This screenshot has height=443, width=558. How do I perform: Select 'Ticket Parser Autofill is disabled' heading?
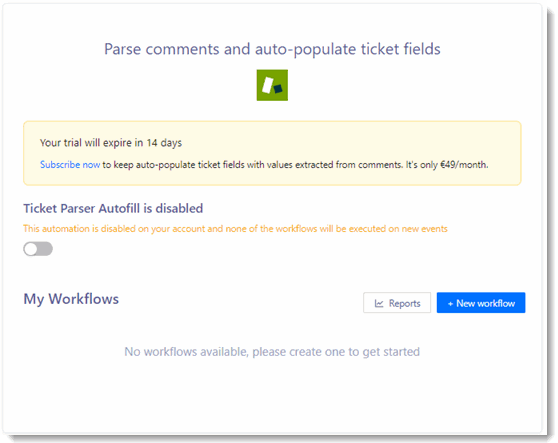[113, 208]
